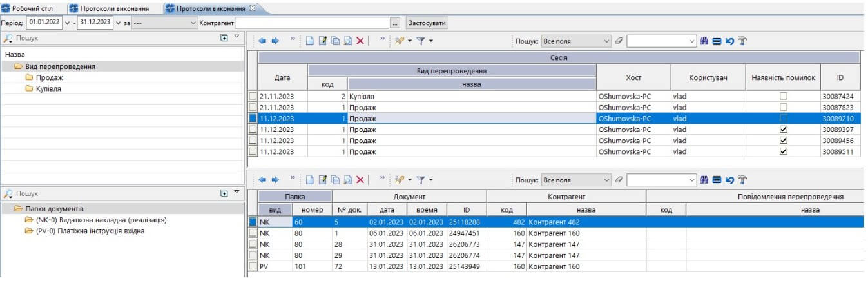Screen dimensions: 868x292
Task: Open Контрагент picker with ellipsis button
Action: 396,23
